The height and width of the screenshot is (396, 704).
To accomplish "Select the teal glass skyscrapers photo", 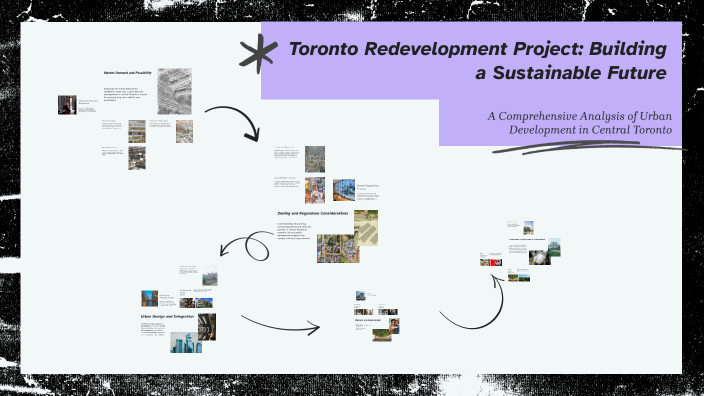I will coord(186,343).
